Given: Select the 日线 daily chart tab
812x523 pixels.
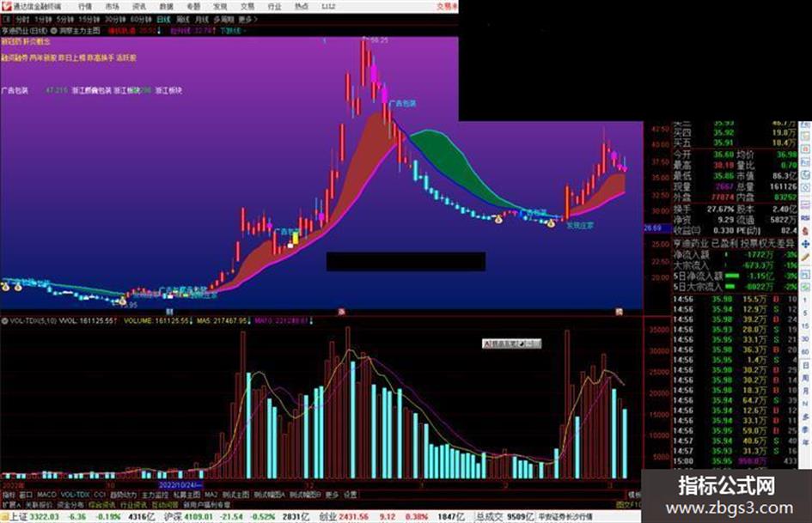Looking at the screenshot, I should [163, 19].
